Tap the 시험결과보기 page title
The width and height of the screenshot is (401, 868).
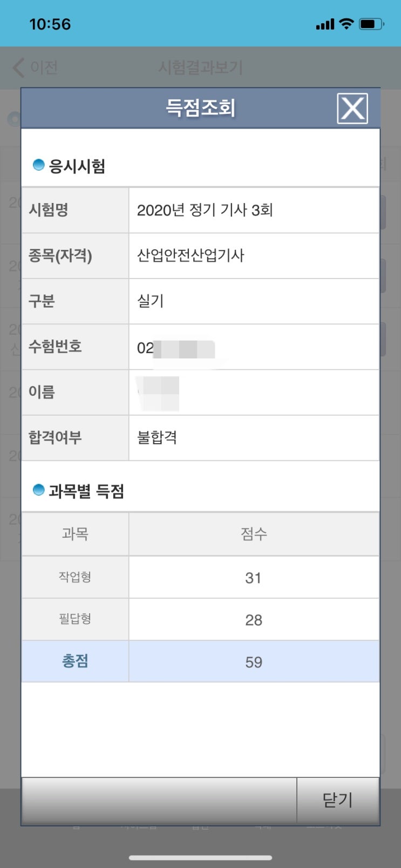pos(200,68)
